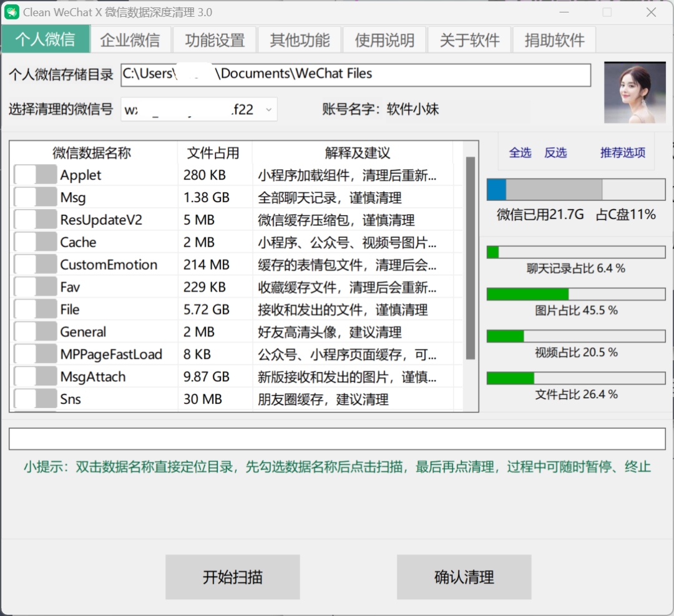This screenshot has height=616, width=674.
Task: Click the 个人微信存储目录 path field
Action: (356, 75)
